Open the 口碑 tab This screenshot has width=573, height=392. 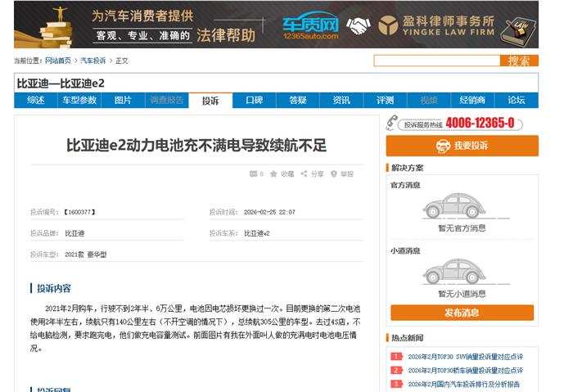pos(255,100)
